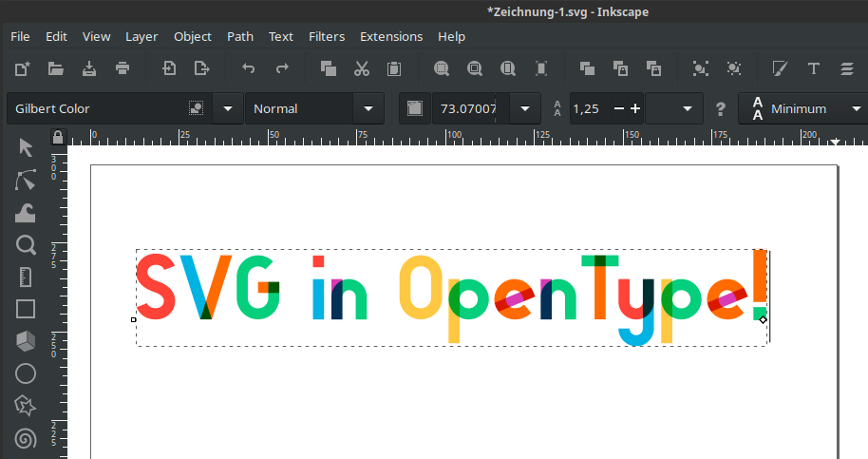Select the Node editing tool
The height and width of the screenshot is (459, 868).
tap(26, 180)
